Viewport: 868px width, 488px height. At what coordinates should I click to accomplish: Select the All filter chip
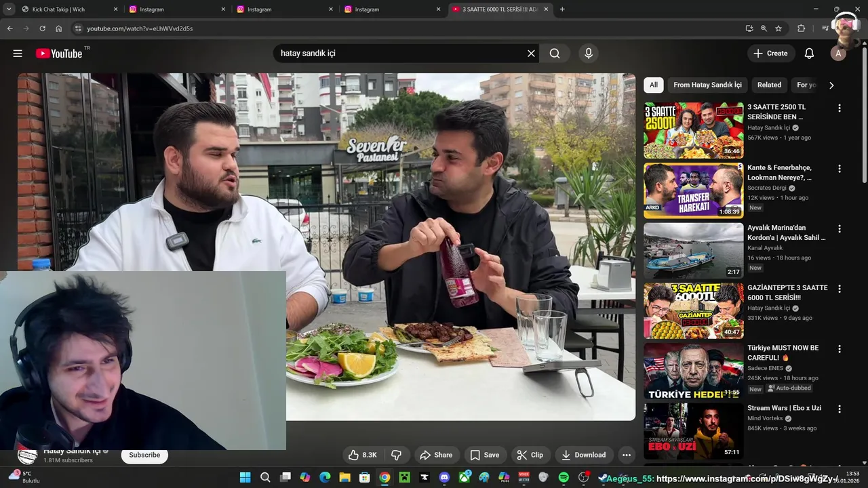point(654,85)
